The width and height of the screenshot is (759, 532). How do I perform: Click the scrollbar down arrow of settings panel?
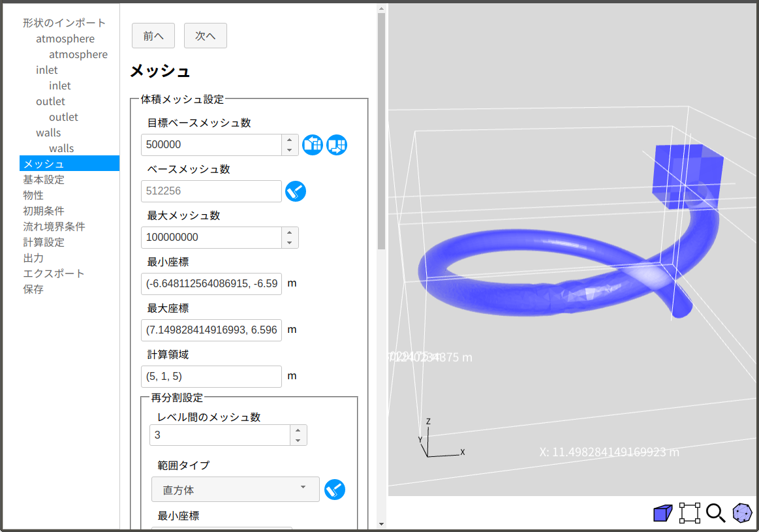[x=381, y=524]
